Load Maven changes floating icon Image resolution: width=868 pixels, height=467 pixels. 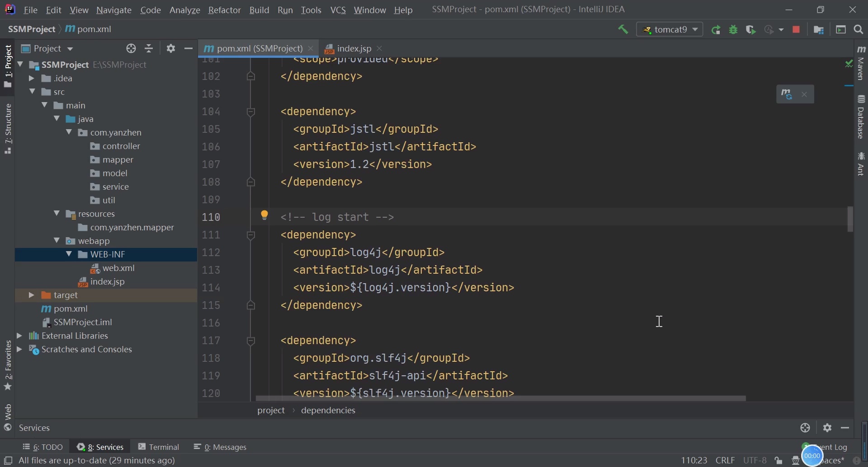click(x=787, y=94)
